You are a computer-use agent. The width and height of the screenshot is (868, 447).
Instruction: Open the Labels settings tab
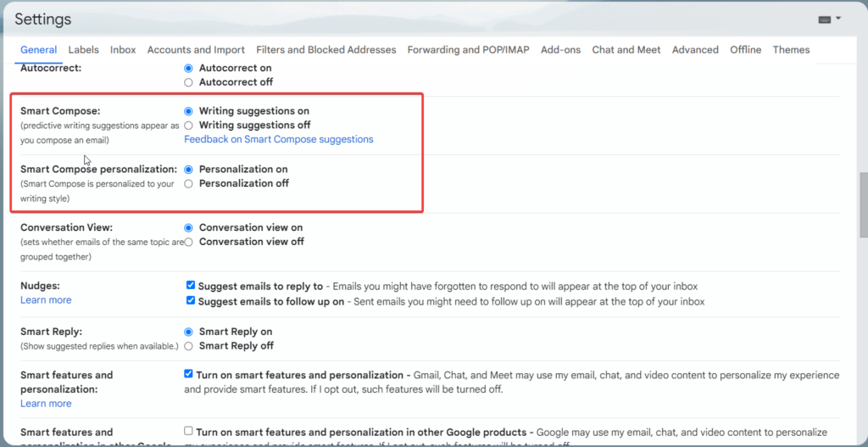point(84,50)
